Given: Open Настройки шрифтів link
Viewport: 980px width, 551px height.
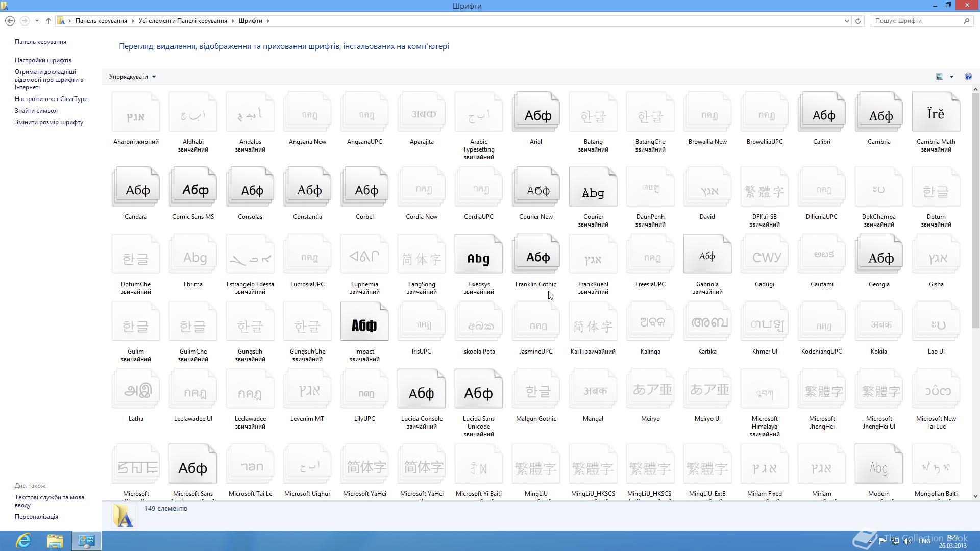Looking at the screenshot, I should coord(43,60).
